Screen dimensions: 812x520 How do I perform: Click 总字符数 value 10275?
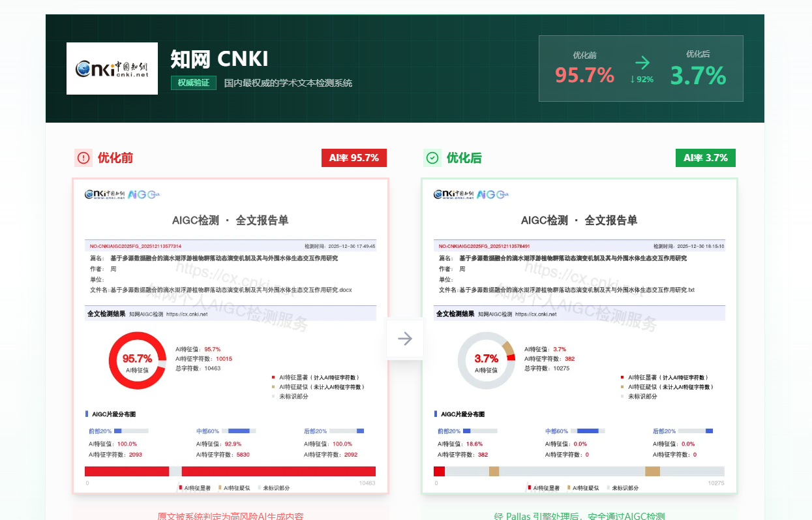(562, 369)
